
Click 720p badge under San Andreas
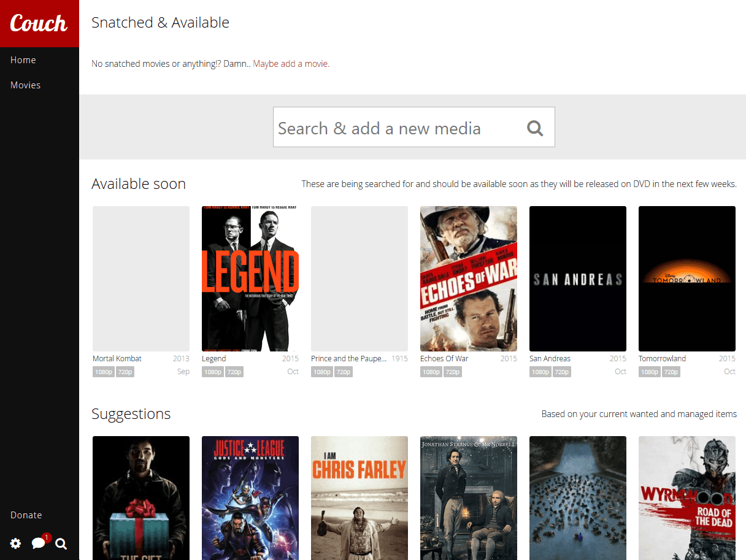(562, 372)
